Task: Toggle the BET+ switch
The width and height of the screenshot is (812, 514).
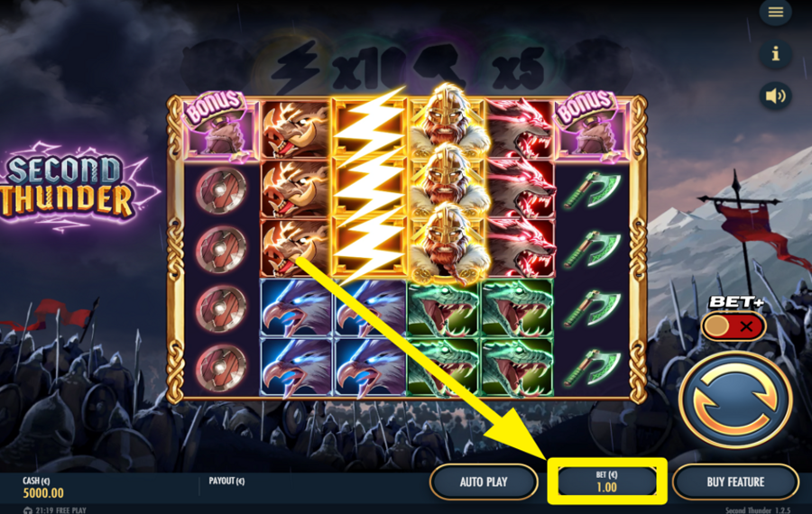Action: tap(734, 326)
